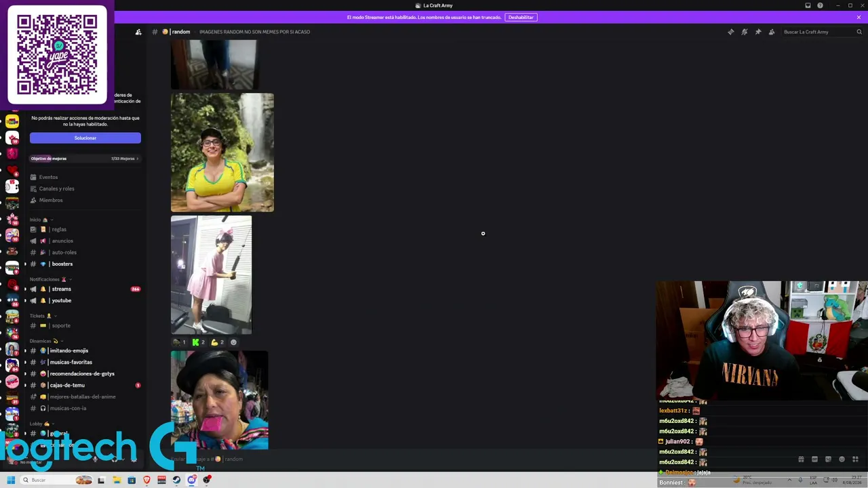Toggle the thumbs up reaction
The height and width of the screenshot is (488, 868).
pyautogui.click(x=218, y=342)
